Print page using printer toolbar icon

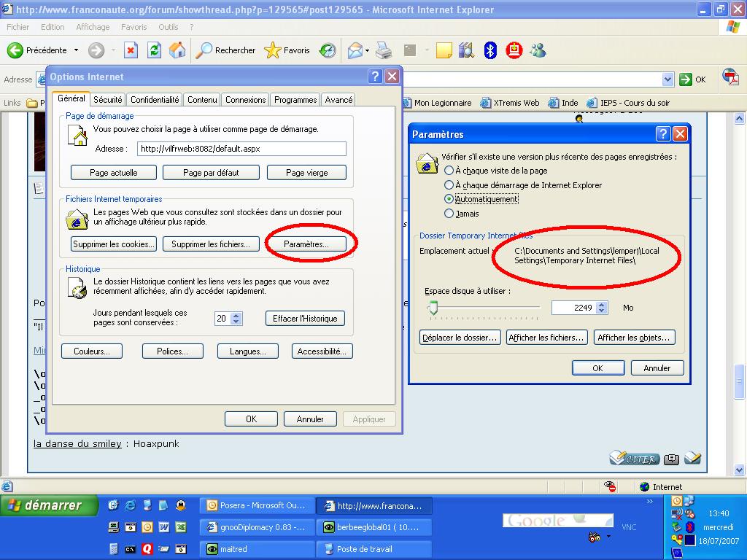click(x=384, y=50)
